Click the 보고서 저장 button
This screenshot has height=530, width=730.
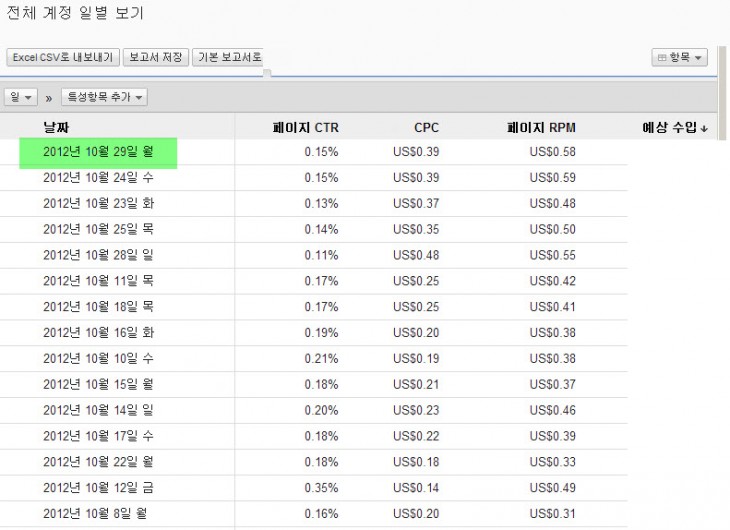(x=155, y=57)
